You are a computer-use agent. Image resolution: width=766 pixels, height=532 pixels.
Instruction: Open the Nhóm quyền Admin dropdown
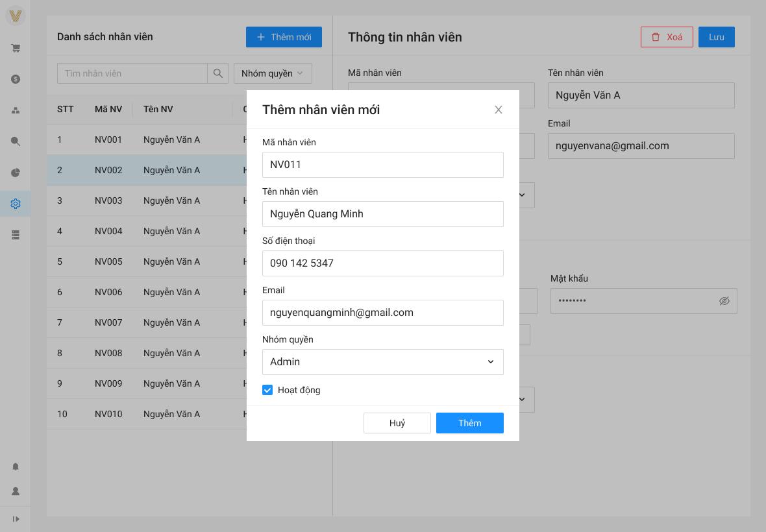click(382, 362)
